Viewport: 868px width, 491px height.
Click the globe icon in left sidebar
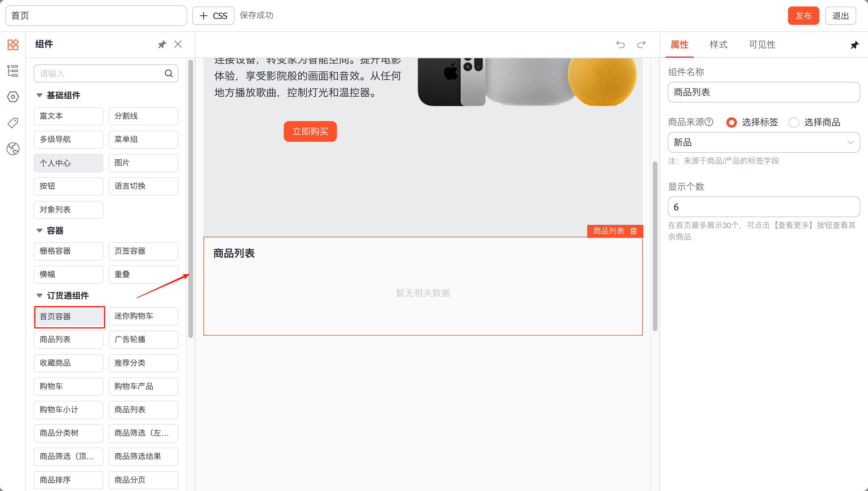point(13,149)
